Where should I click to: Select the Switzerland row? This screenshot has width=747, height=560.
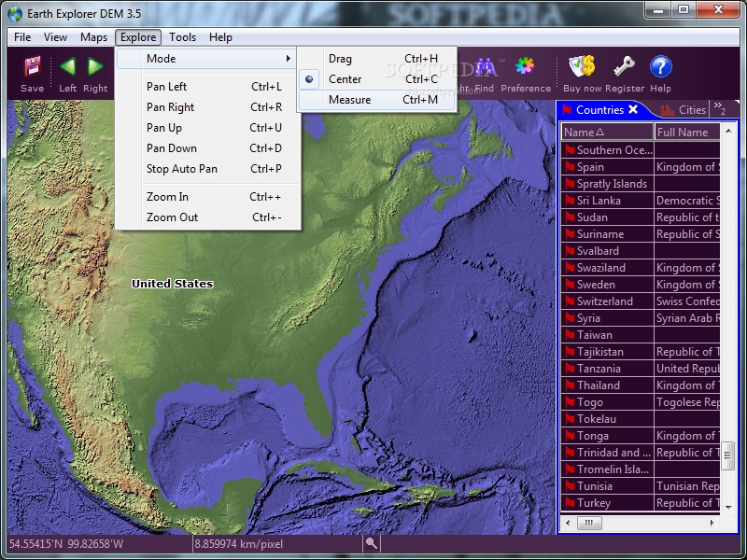point(641,301)
